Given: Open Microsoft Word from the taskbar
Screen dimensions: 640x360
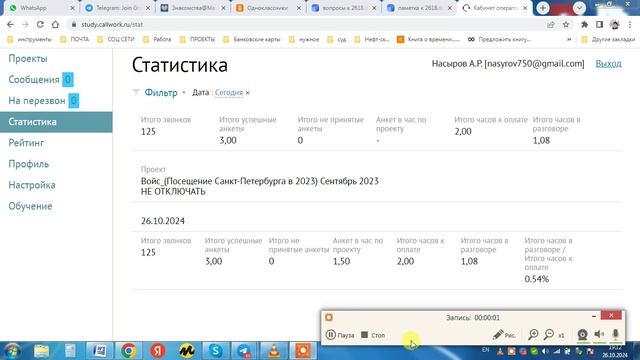Looking at the screenshot, I should [99, 351].
